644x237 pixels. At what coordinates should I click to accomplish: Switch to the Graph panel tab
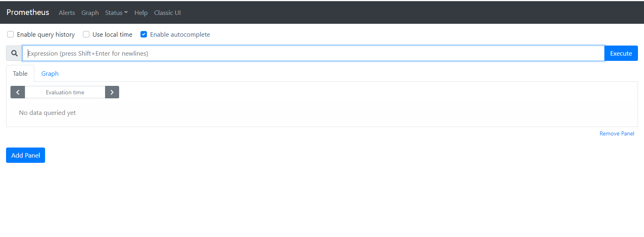tap(50, 74)
